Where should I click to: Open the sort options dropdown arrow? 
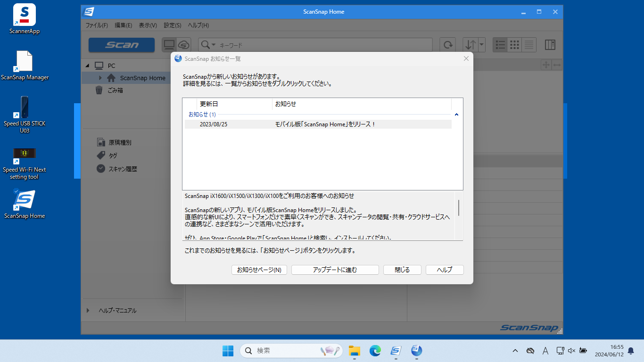[482, 45]
